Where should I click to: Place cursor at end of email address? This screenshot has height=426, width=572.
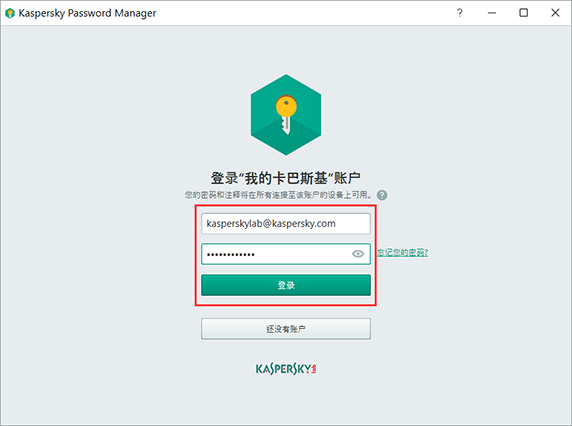(x=337, y=224)
